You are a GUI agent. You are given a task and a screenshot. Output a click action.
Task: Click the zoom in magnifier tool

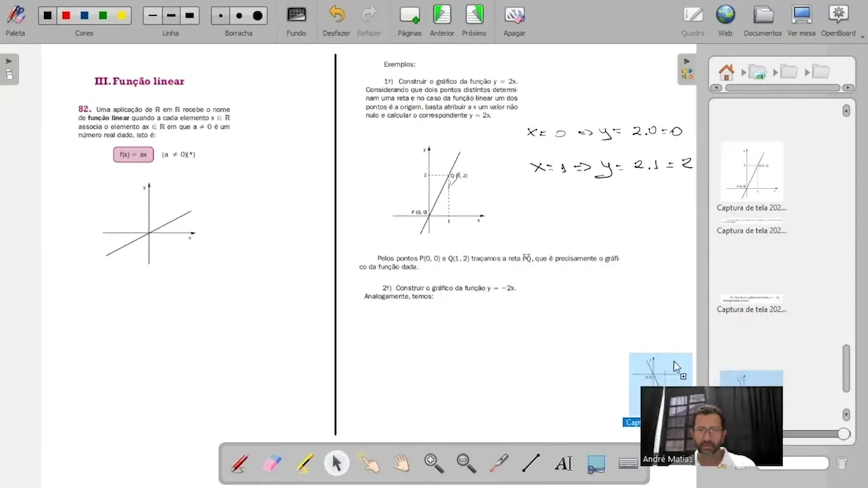(x=434, y=464)
